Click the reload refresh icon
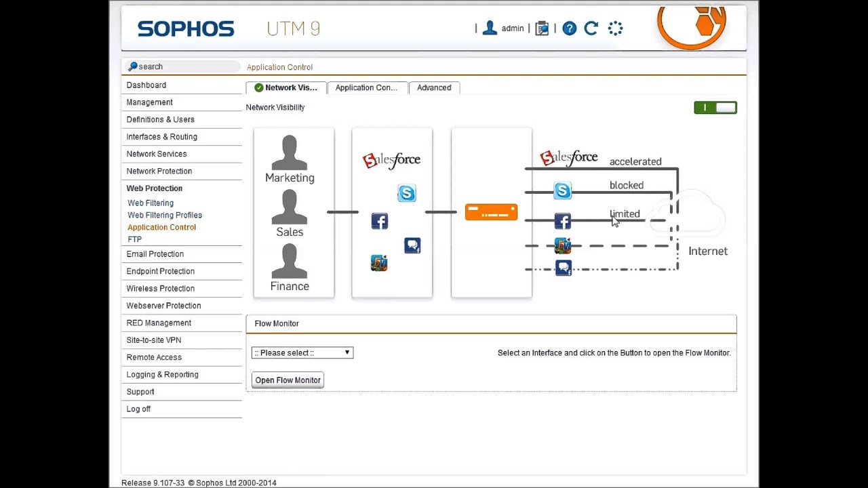The image size is (868, 488). [x=591, y=28]
